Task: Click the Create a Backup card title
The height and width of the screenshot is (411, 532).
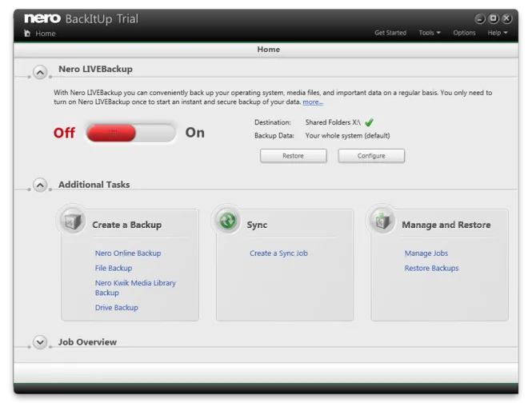Action: click(126, 225)
